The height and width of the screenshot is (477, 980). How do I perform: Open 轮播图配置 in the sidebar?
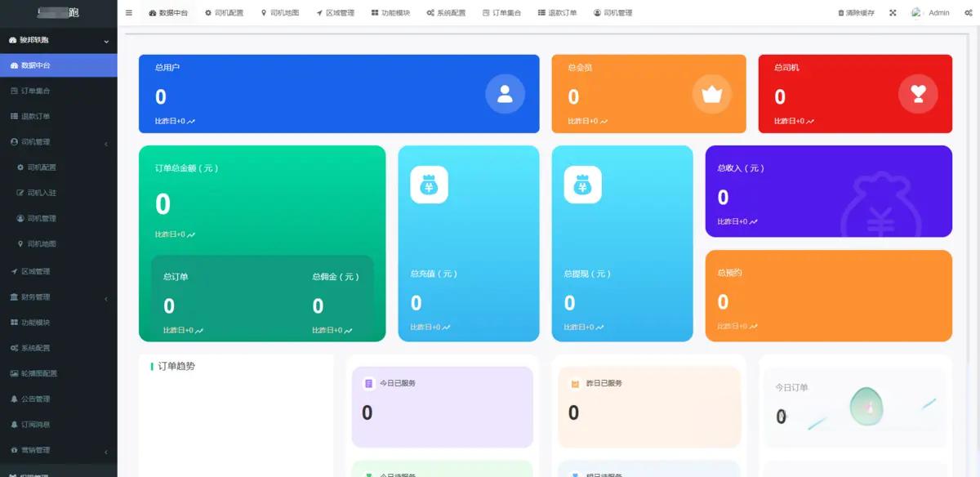(x=38, y=373)
